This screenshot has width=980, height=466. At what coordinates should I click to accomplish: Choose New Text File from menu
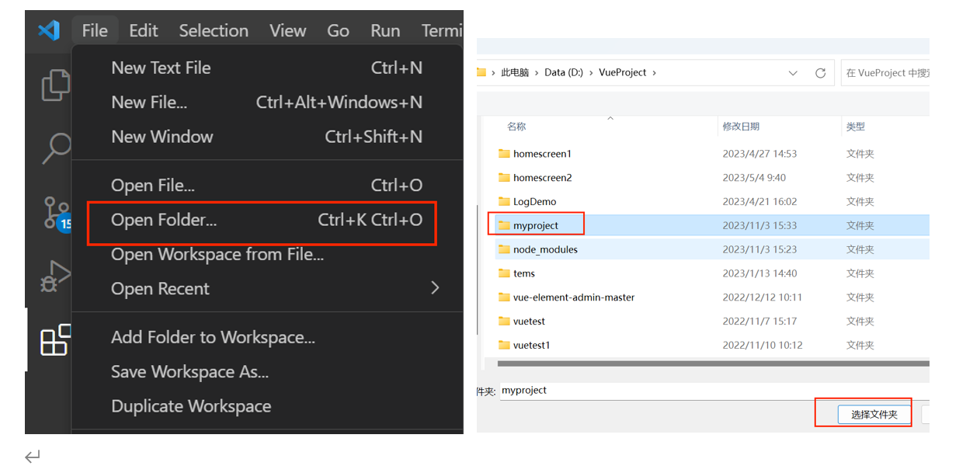[161, 68]
